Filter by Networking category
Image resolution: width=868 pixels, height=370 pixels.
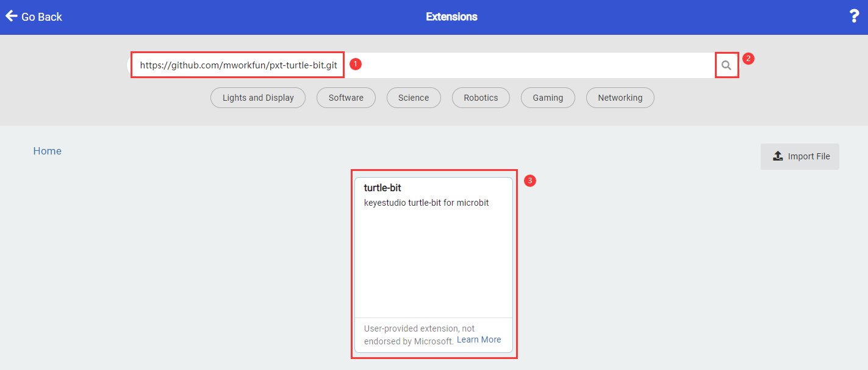click(620, 98)
